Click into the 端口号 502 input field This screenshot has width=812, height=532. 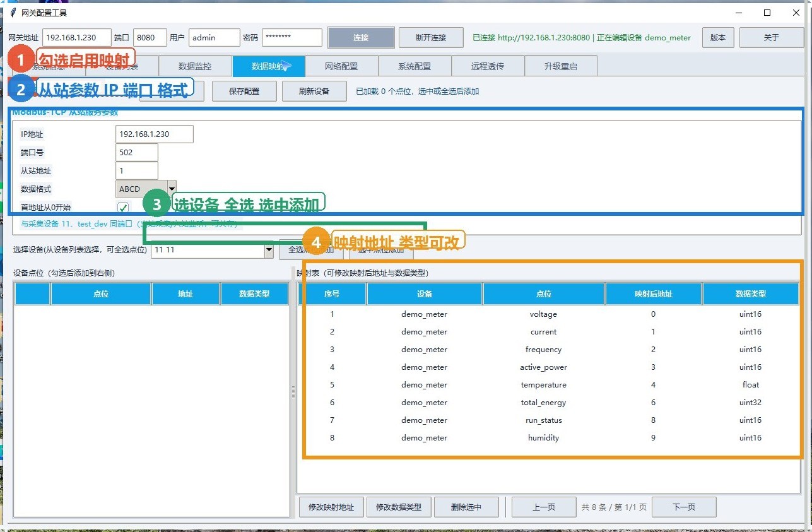pos(137,153)
